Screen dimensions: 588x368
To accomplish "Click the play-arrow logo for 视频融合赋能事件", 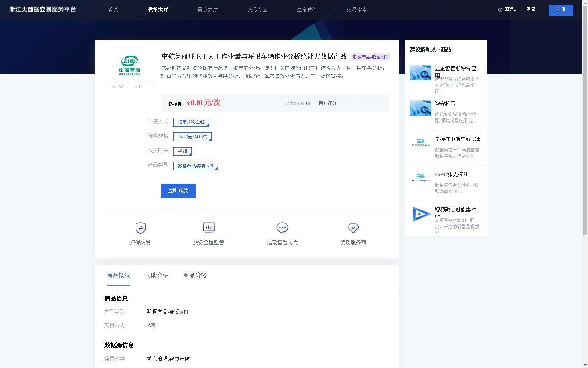I will pyautogui.click(x=421, y=214).
